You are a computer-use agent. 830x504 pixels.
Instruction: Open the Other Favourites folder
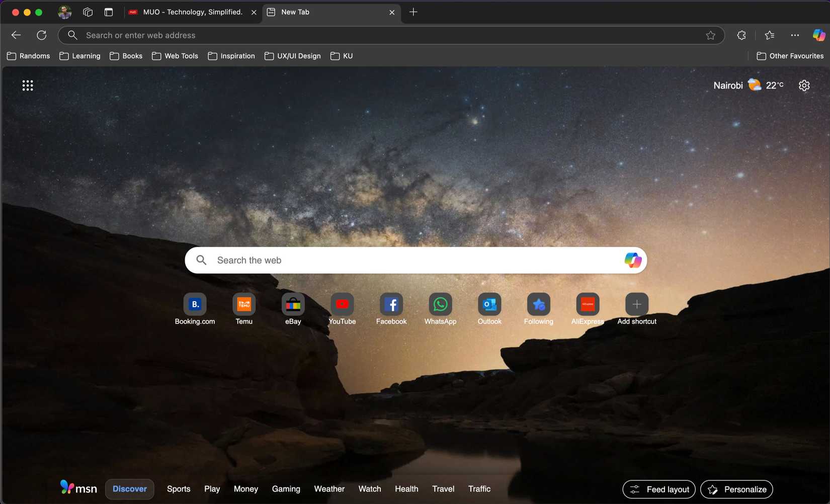pos(790,56)
